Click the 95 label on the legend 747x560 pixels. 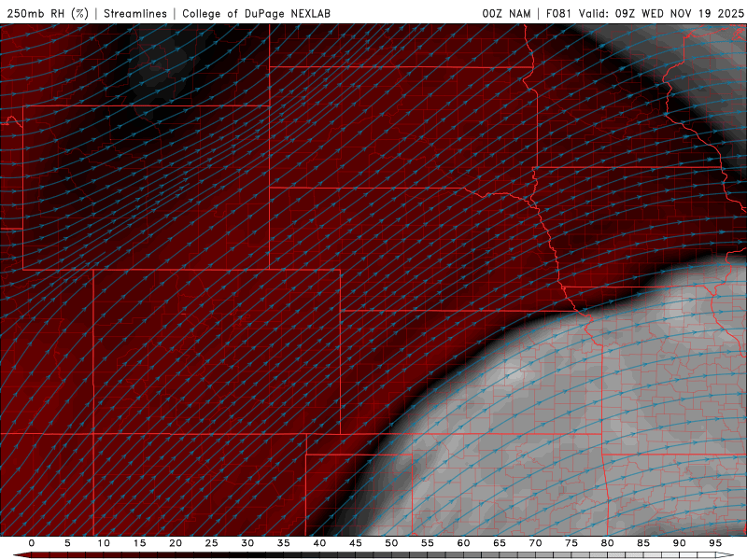coord(715,543)
